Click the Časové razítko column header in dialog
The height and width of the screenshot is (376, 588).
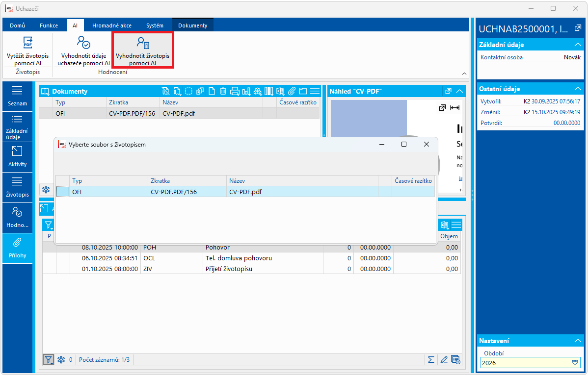(x=413, y=181)
